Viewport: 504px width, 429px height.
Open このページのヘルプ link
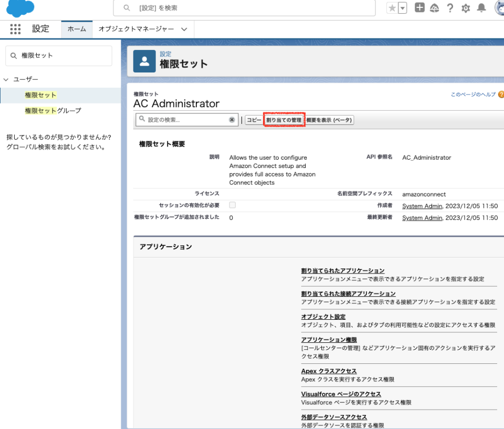473,95
